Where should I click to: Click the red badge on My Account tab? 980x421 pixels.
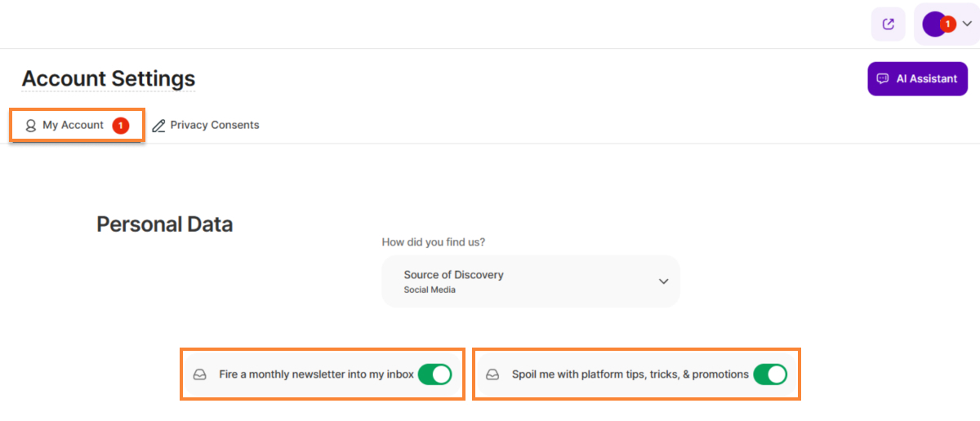click(x=121, y=126)
